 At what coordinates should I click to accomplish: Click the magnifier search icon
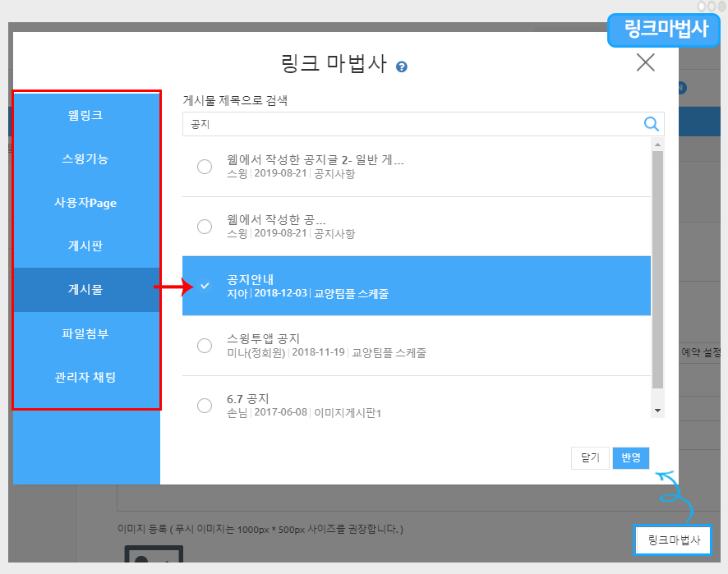coord(651,124)
